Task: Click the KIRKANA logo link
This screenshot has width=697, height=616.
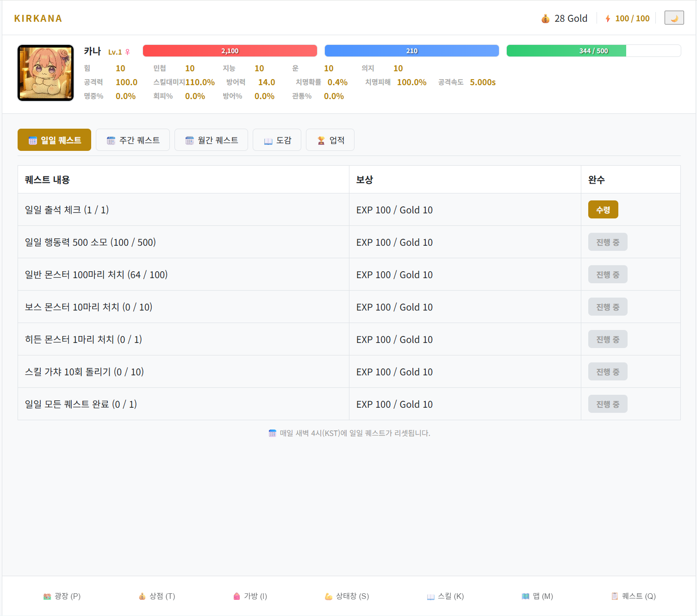Action: [x=38, y=19]
